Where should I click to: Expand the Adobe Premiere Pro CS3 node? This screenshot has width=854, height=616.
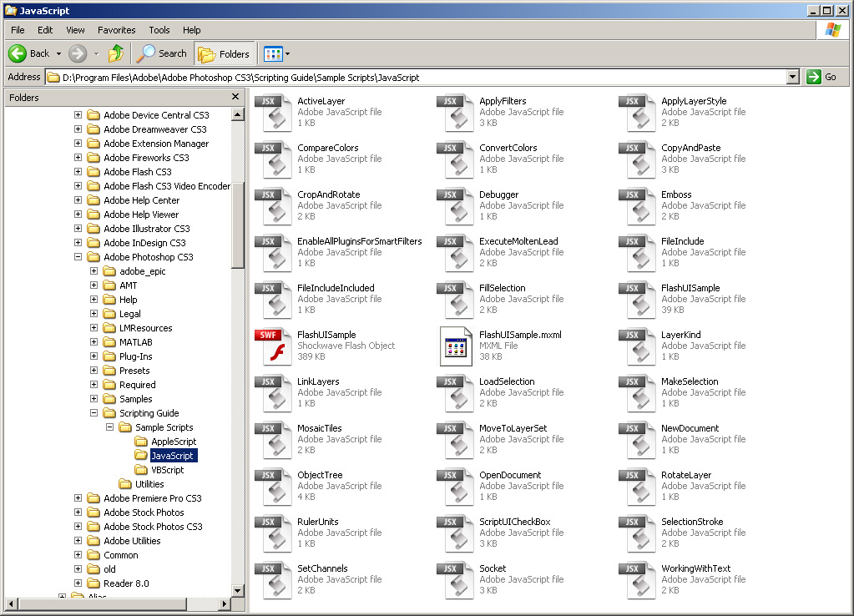78,497
